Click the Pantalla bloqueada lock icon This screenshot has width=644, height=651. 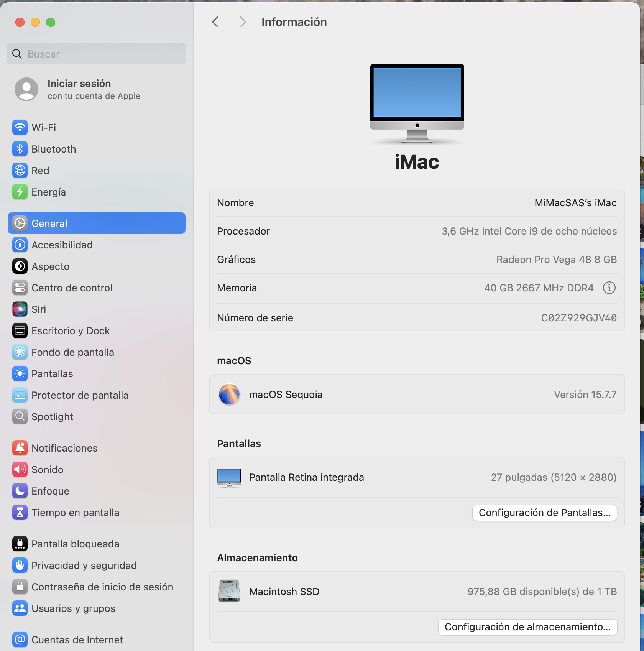pos(20,544)
